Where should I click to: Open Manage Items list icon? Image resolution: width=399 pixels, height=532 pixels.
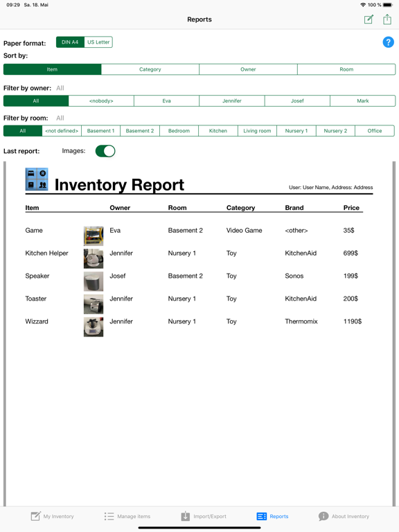pos(109,516)
